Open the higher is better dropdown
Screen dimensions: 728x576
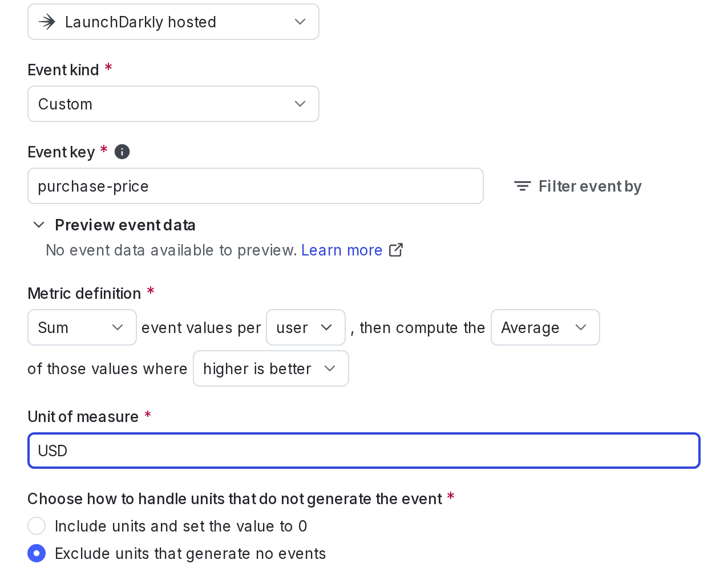271,368
